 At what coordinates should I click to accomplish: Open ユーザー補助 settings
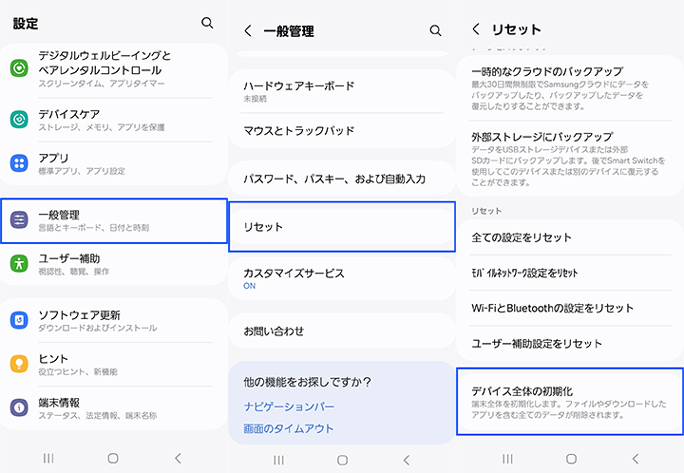click(x=114, y=264)
